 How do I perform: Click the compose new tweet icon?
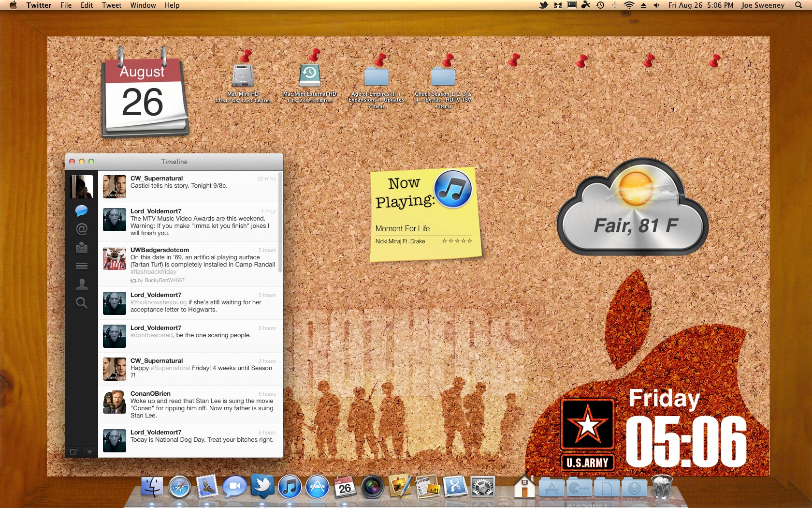coord(73,452)
